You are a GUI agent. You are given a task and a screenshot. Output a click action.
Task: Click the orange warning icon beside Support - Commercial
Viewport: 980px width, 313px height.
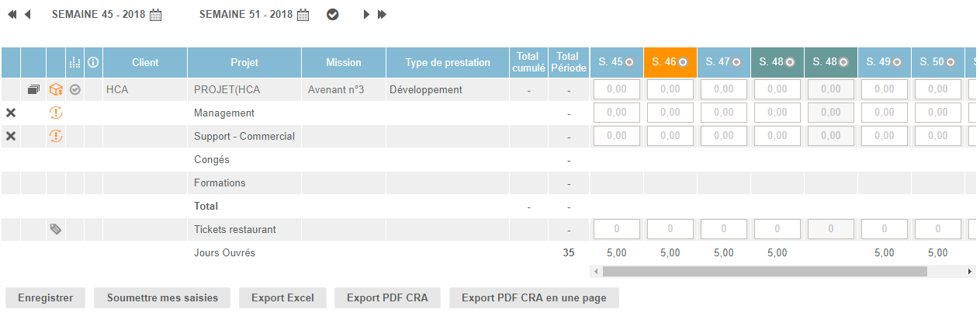coord(55,137)
